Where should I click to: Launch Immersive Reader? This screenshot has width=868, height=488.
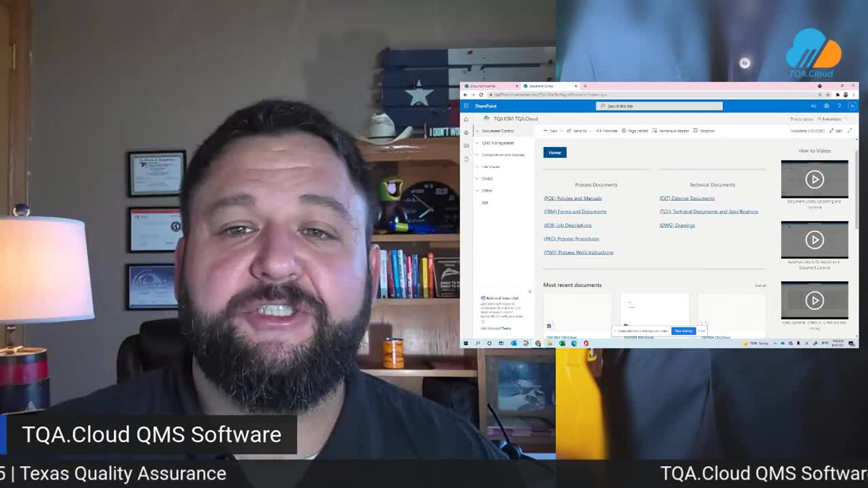tap(671, 131)
